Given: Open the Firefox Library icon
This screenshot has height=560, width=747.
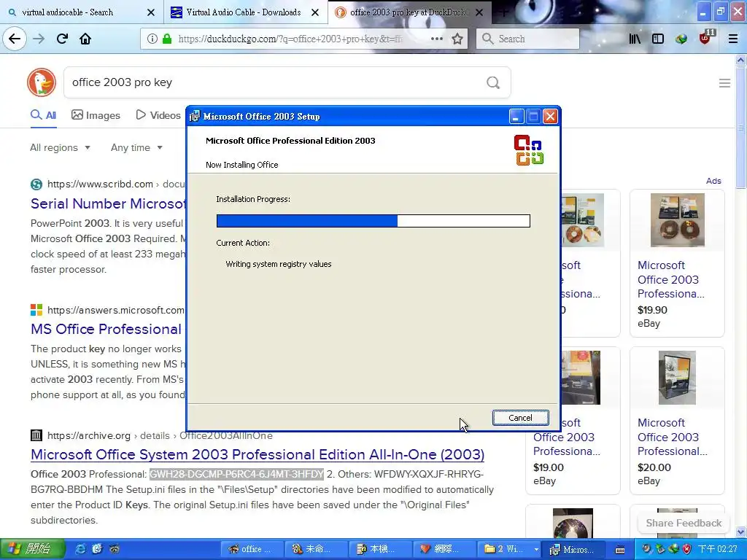Looking at the screenshot, I should (x=635, y=39).
